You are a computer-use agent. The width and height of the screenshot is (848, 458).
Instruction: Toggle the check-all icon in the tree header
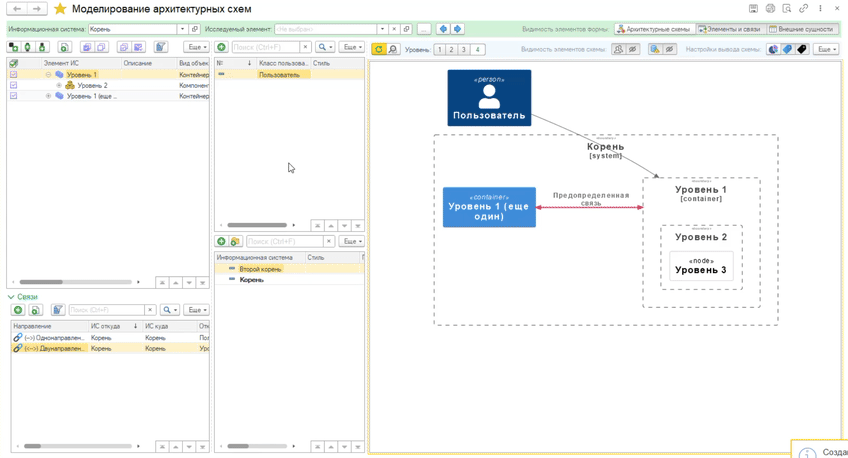coord(14,63)
